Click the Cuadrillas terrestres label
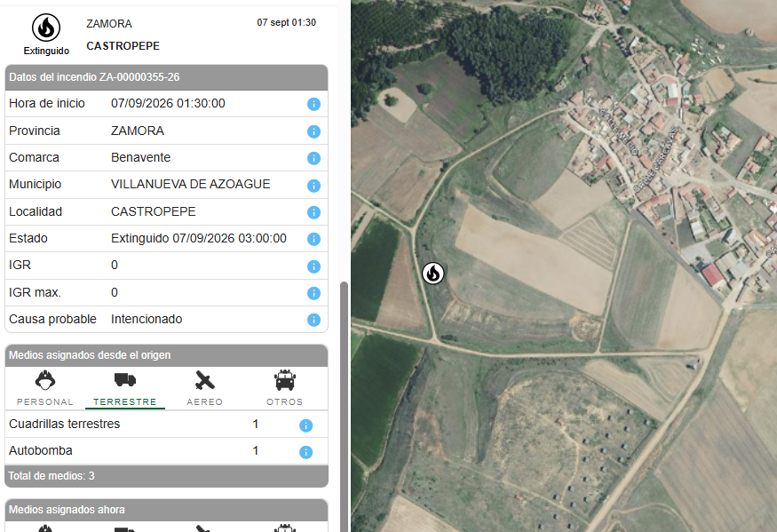Viewport: 777px width, 532px height. 65,424
